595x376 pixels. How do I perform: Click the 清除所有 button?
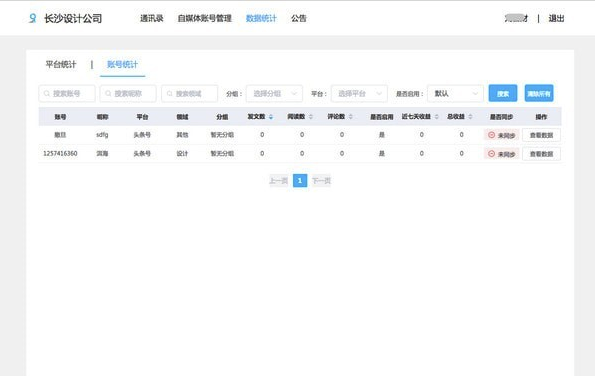[539, 93]
